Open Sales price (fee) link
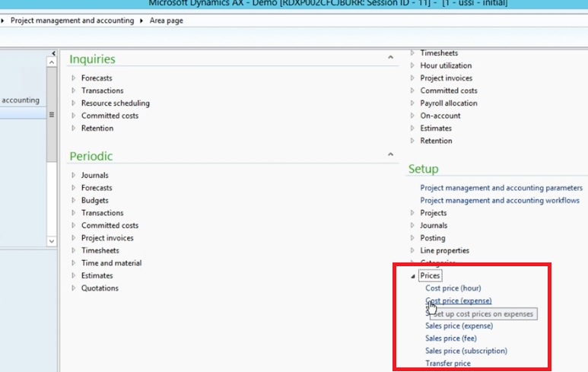Viewport: 588px width, 372px height. pyautogui.click(x=451, y=339)
